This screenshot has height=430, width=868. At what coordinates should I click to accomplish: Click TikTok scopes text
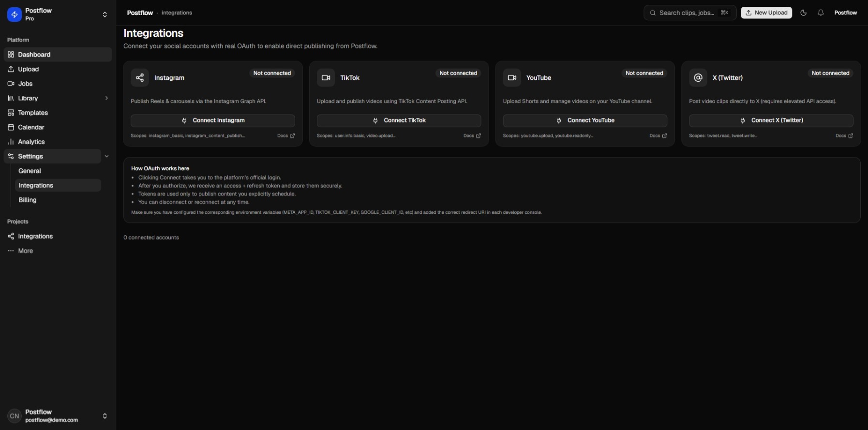click(x=356, y=136)
